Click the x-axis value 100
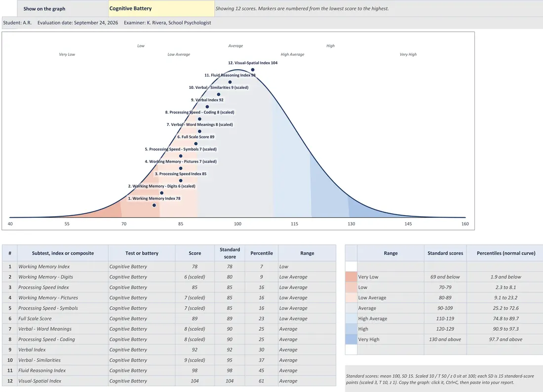Screen dimensions: 543x392 pos(237,224)
